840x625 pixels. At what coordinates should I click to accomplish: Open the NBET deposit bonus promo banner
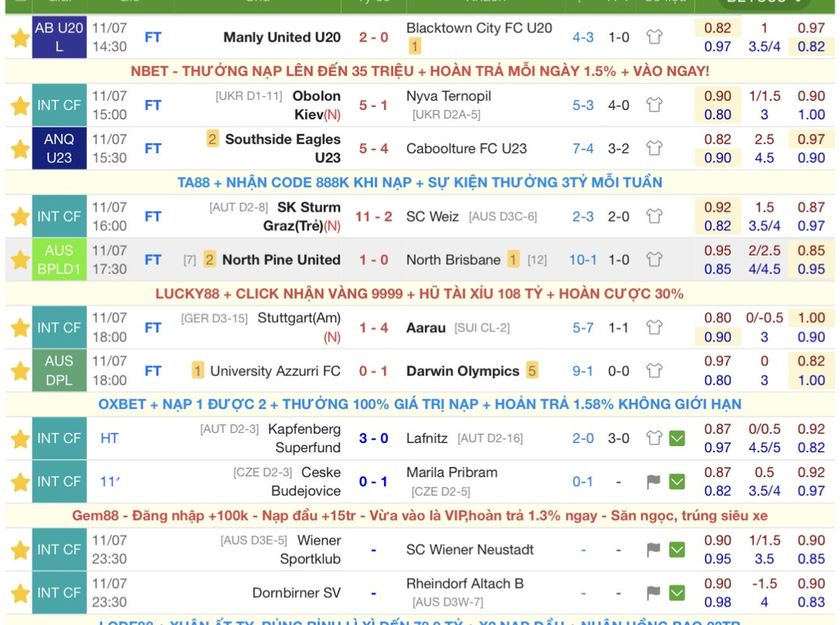[x=420, y=71]
